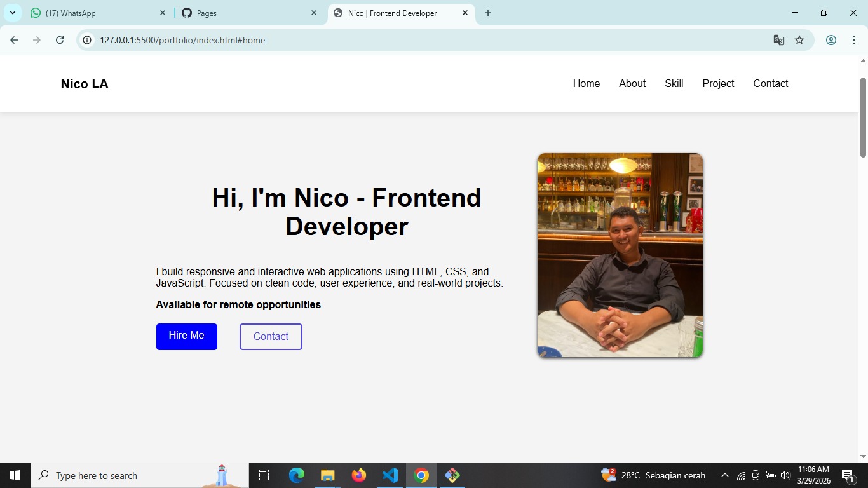The width and height of the screenshot is (868, 488).
Task: Click the Hire Me button
Action: [186, 336]
